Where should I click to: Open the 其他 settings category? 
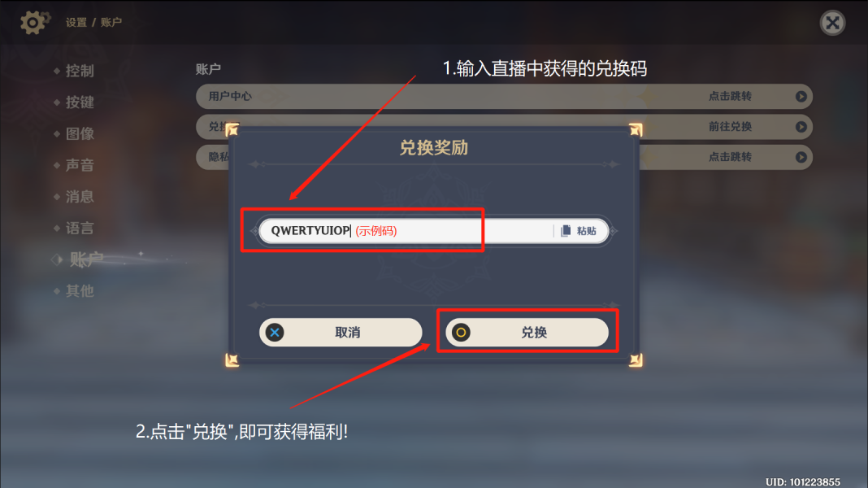(x=80, y=291)
